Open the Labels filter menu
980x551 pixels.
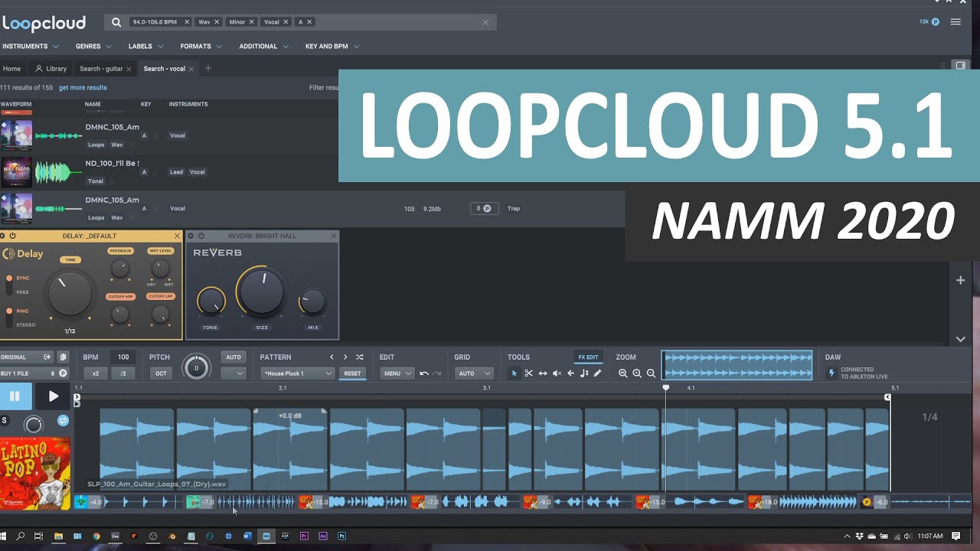coord(145,46)
